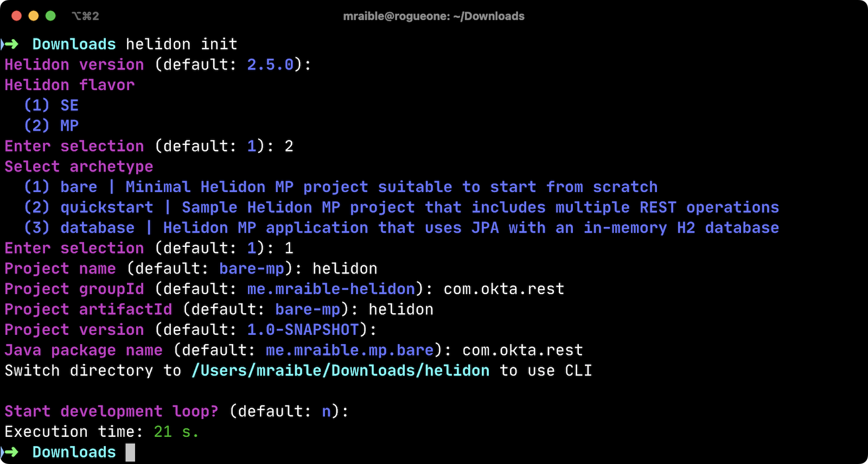This screenshot has height=464, width=868.
Task: Click the green prompt arrow before helidon init
Action: (10, 44)
